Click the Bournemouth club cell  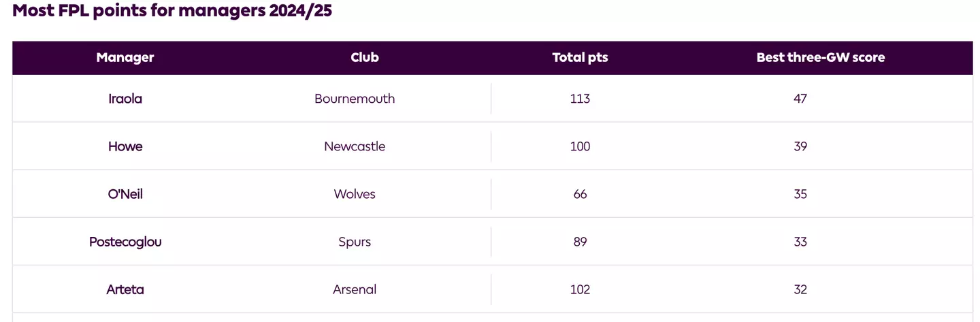[355, 99]
